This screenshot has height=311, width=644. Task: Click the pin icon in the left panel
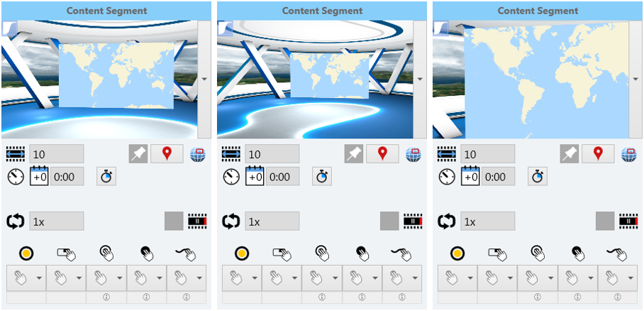tap(138, 154)
